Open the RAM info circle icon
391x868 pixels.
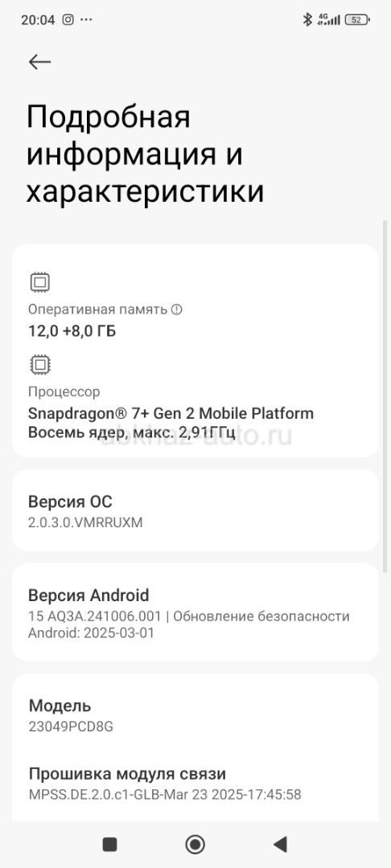click(x=177, y=309)
